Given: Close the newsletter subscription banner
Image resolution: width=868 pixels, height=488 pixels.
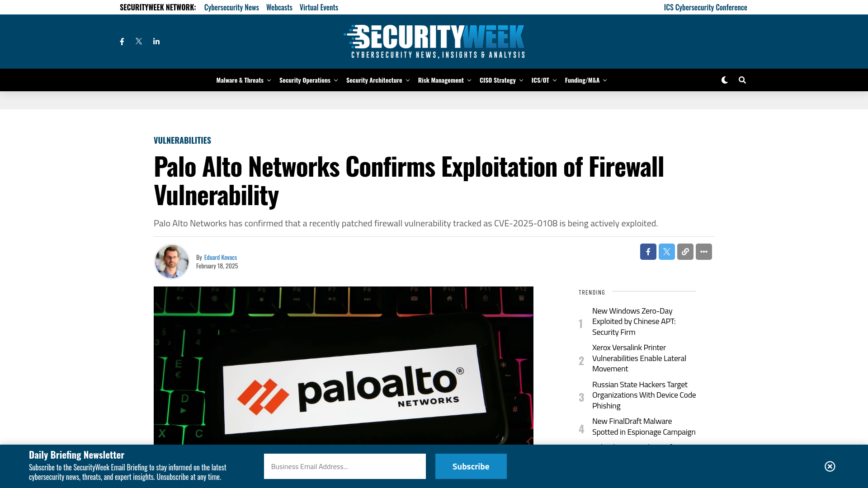Looking at the screenshot, I should (830, 466).
